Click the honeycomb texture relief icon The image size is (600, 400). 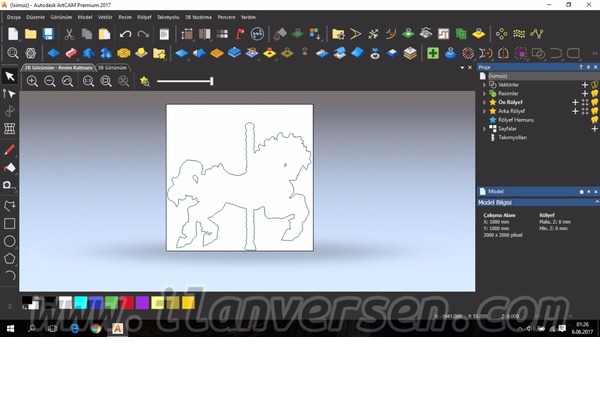coord(124,53)
